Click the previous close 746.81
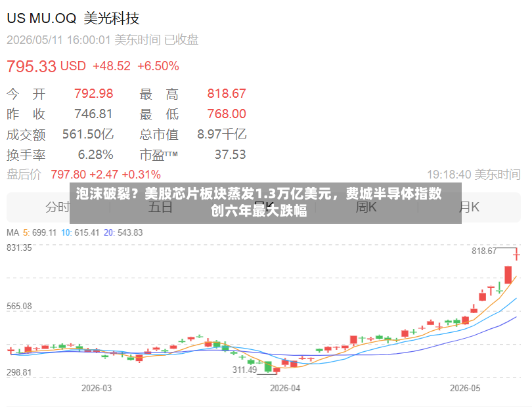 [x=94, y=114]
